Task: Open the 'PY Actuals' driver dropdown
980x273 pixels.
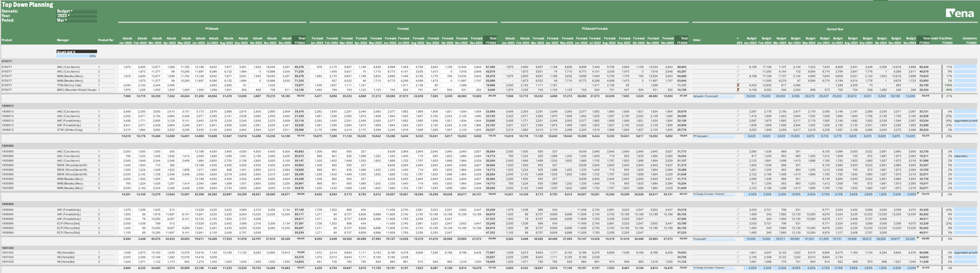Action: pos(713,136)
